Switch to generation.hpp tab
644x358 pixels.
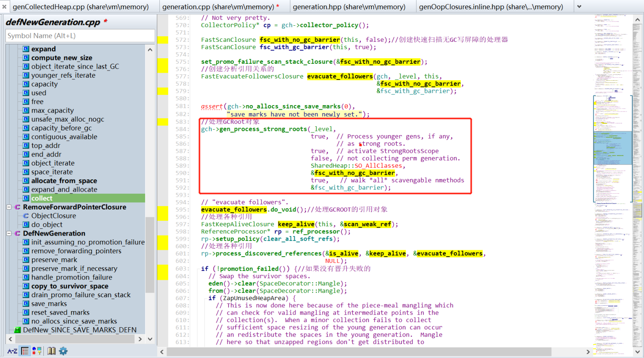349,7
